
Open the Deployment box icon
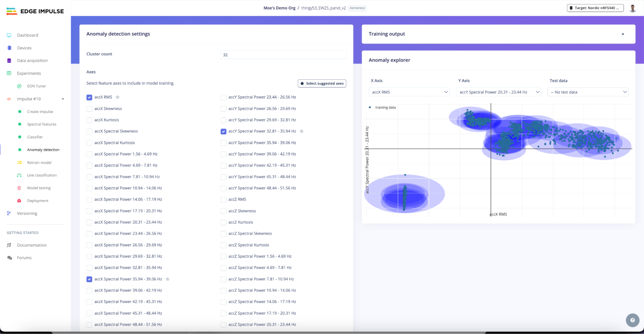coord(19,201)
